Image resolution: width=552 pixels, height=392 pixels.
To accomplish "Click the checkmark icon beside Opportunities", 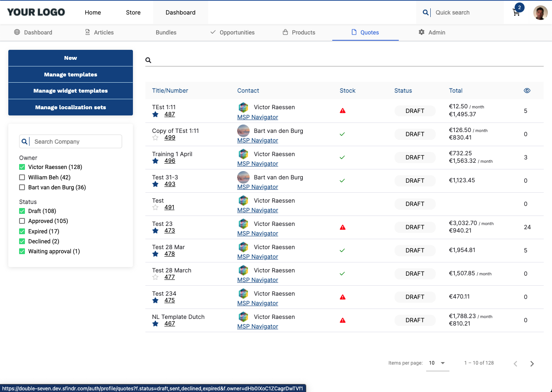I will tap(212, 32).
